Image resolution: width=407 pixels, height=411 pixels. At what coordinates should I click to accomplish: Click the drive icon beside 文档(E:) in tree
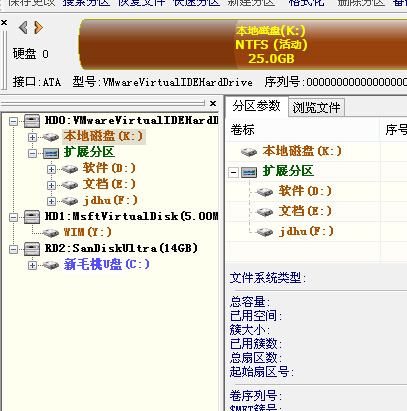(70, 185)
